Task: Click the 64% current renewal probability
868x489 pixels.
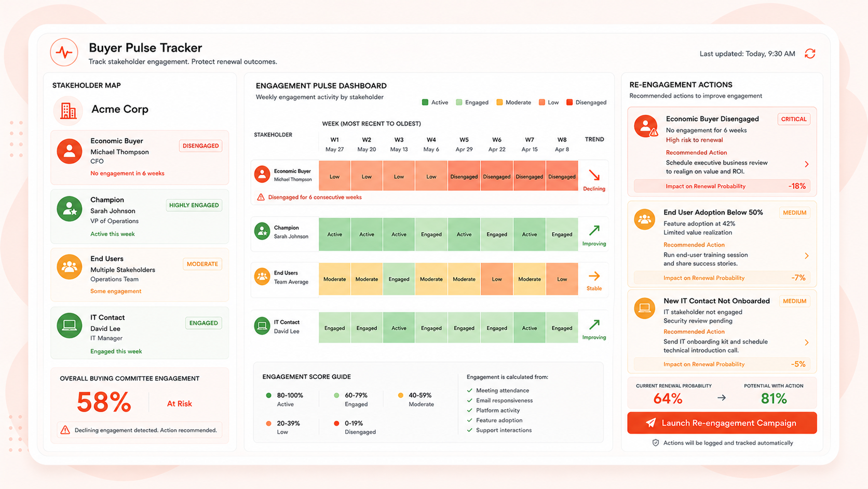Action: tap(668, 399)
